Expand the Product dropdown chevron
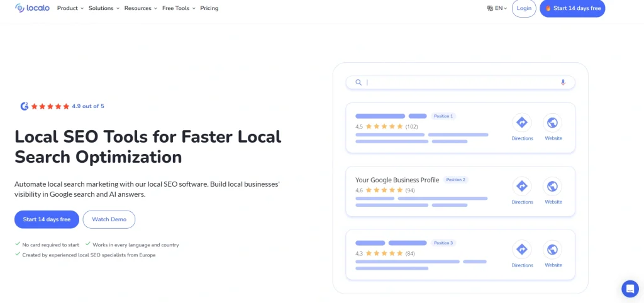 pyautogui.click(x=82, y=8)
